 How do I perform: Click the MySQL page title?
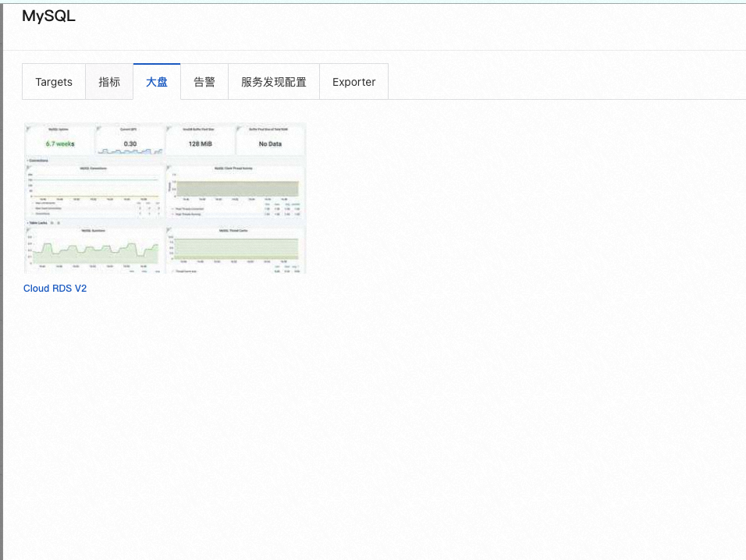coord(48,16)
